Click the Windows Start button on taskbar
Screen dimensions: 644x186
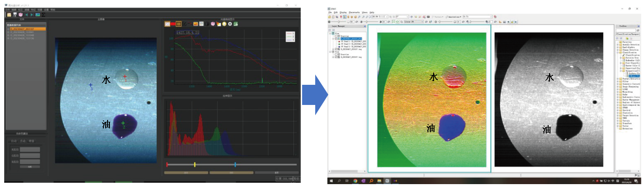(331, 180)
